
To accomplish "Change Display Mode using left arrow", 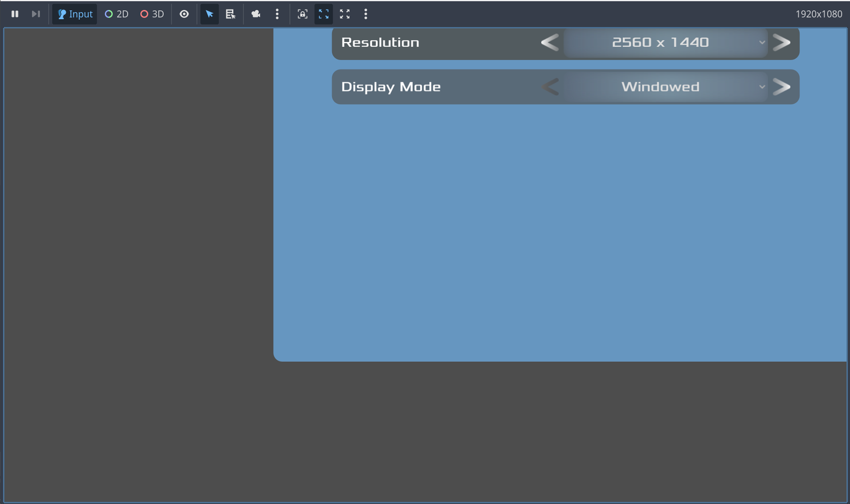I will pos(551,87).
